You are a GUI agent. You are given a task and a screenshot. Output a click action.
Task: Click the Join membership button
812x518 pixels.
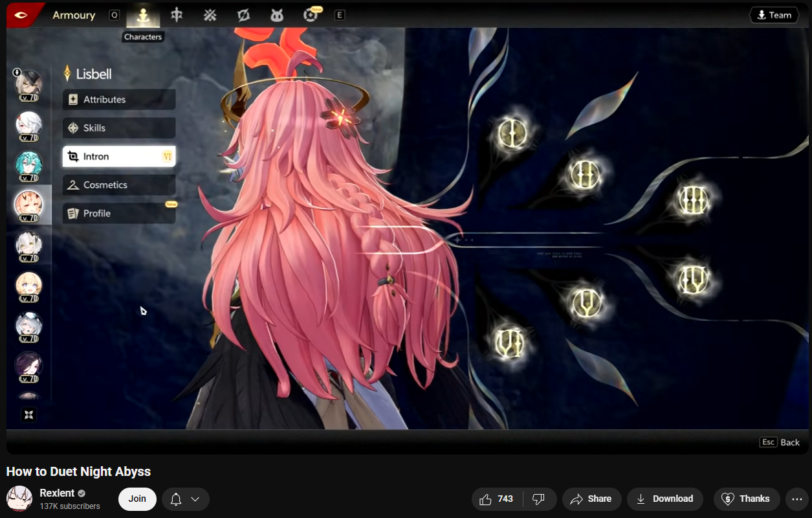coord(137,499)
